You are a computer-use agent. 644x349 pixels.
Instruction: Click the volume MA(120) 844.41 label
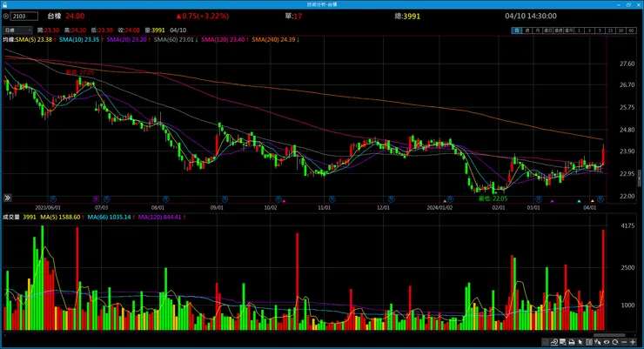click(x=160, y=218)
